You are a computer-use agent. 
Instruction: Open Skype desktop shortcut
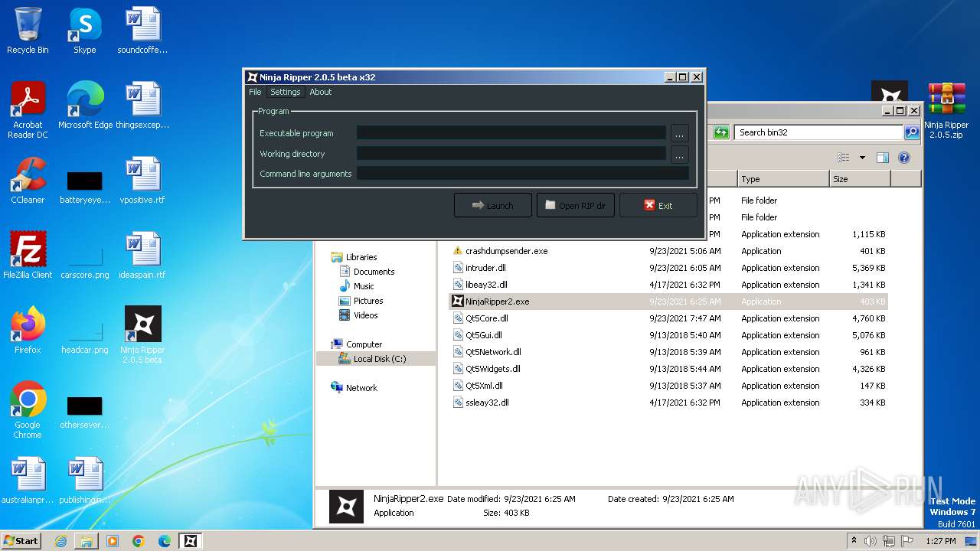point(85,31)
